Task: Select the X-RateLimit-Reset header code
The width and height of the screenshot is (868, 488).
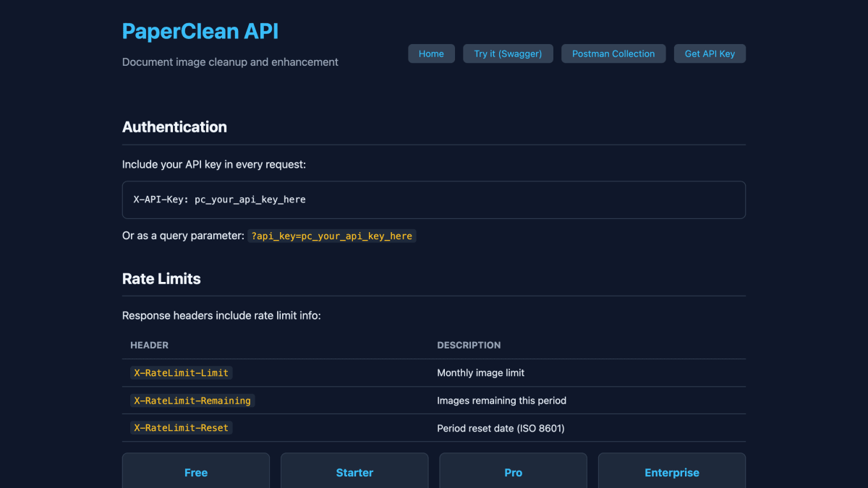Action: pos(182,428)
